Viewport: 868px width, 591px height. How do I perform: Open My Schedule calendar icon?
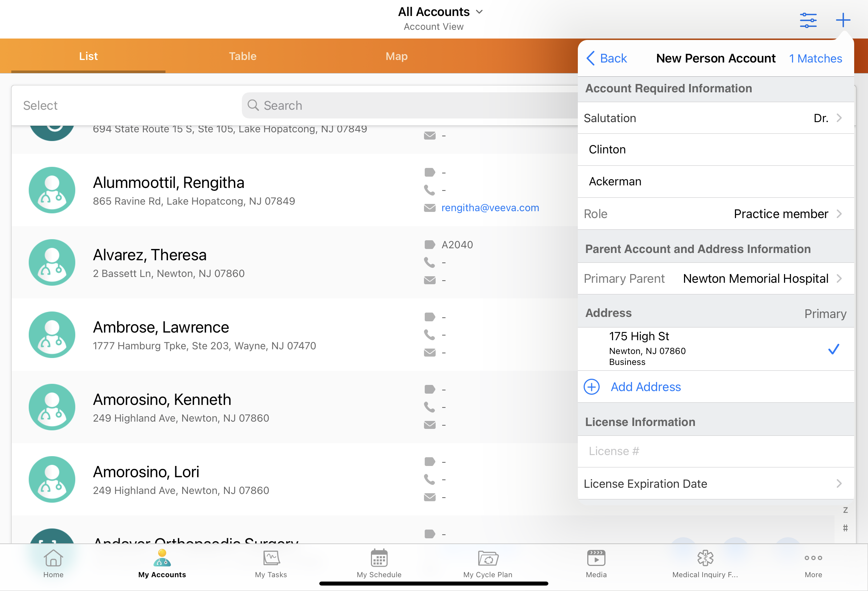[379, 559]
